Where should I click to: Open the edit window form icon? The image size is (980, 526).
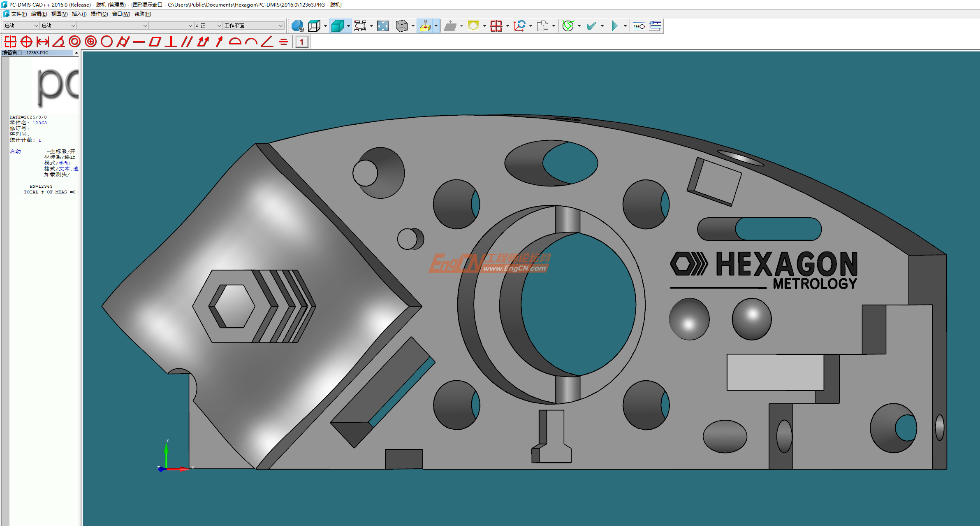pyautogui.click(x=655, y=26)
